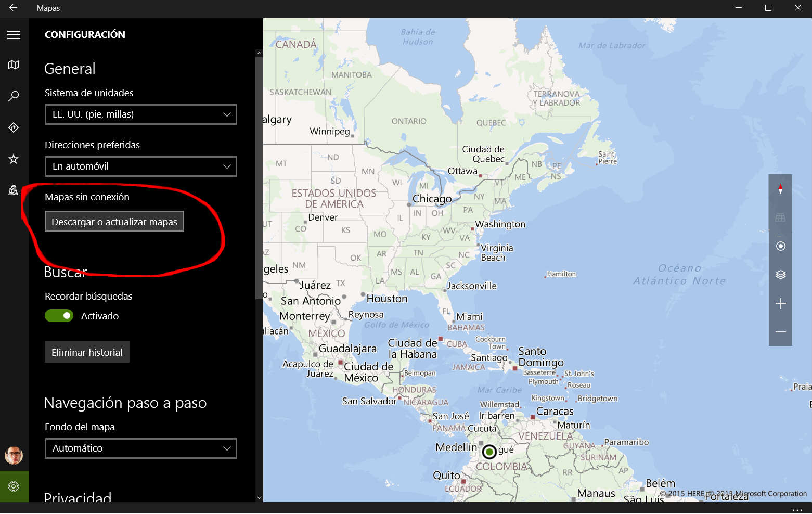Expand the Sistema de unidades dropdown
Screen dimensions: 812x514
(140, 114)
